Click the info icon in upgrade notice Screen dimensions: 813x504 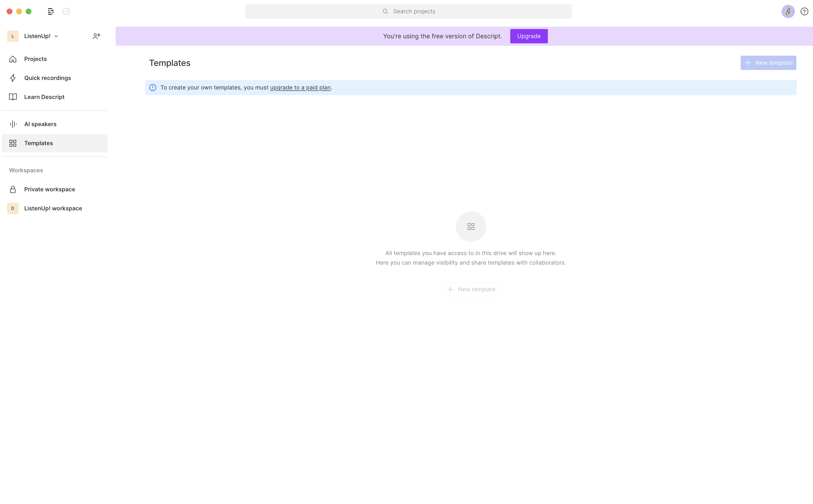[x=153, y=88]
